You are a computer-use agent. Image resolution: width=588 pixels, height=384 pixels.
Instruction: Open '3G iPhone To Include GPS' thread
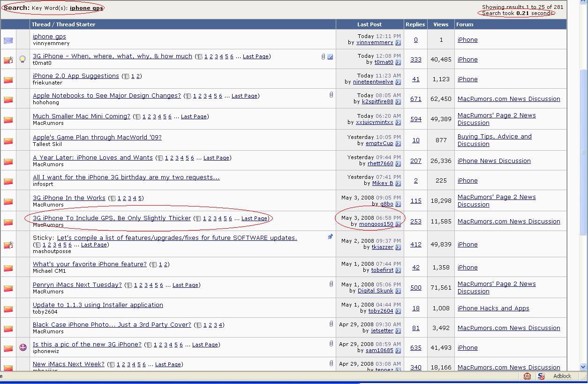point(112,218)
